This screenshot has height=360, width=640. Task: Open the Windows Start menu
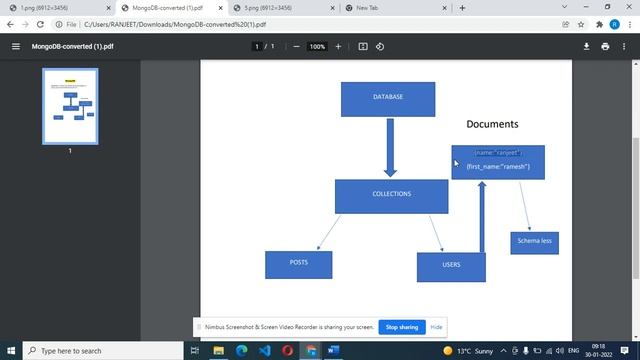pos(11,351)
